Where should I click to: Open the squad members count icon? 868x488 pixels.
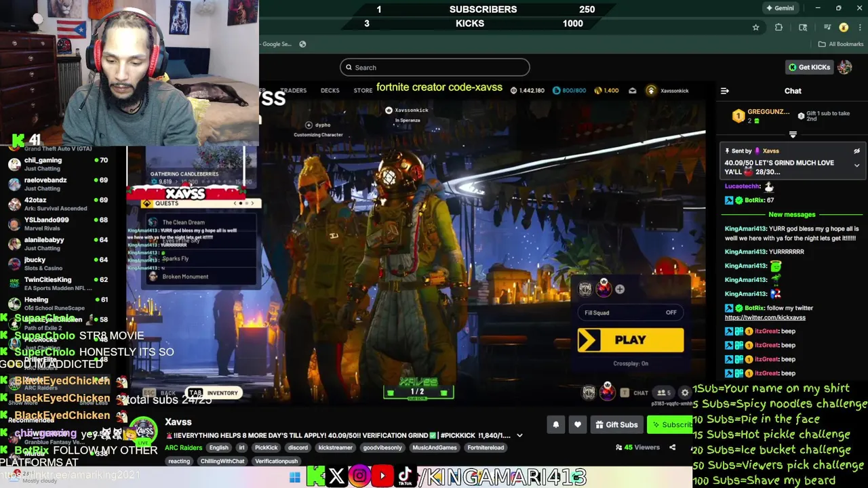point(664,392)
